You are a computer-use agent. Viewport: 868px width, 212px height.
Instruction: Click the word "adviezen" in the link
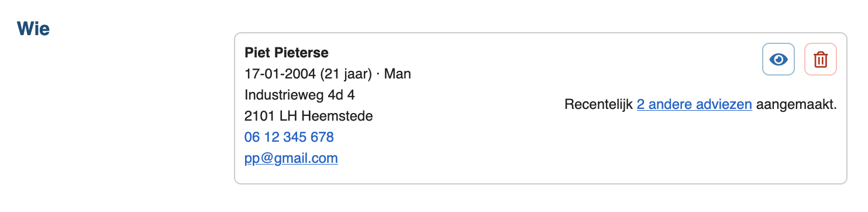tap(725, 105)
